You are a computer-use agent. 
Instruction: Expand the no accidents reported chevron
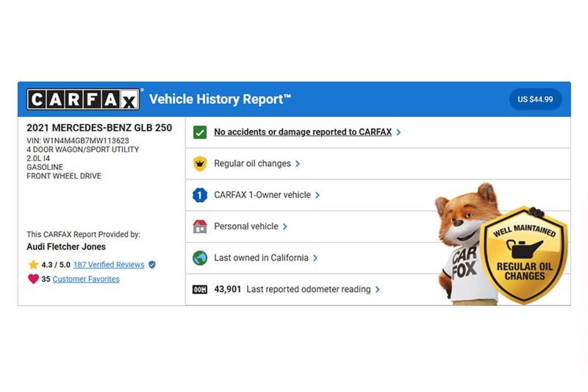tap(399, 132)
